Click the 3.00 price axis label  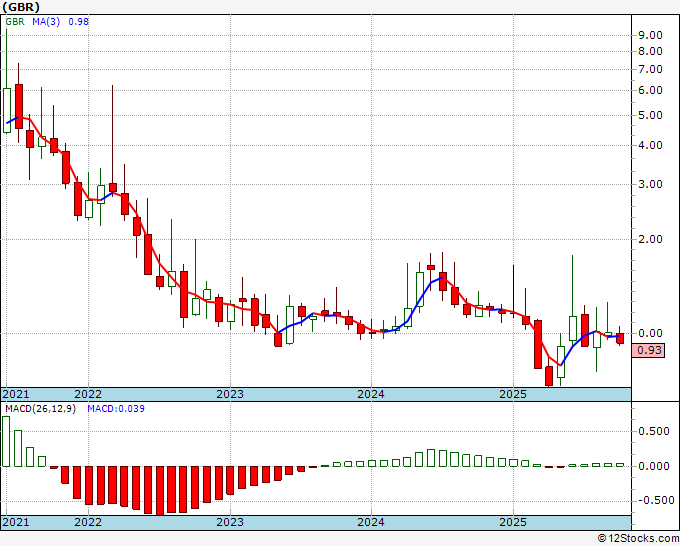pos(651,185)
